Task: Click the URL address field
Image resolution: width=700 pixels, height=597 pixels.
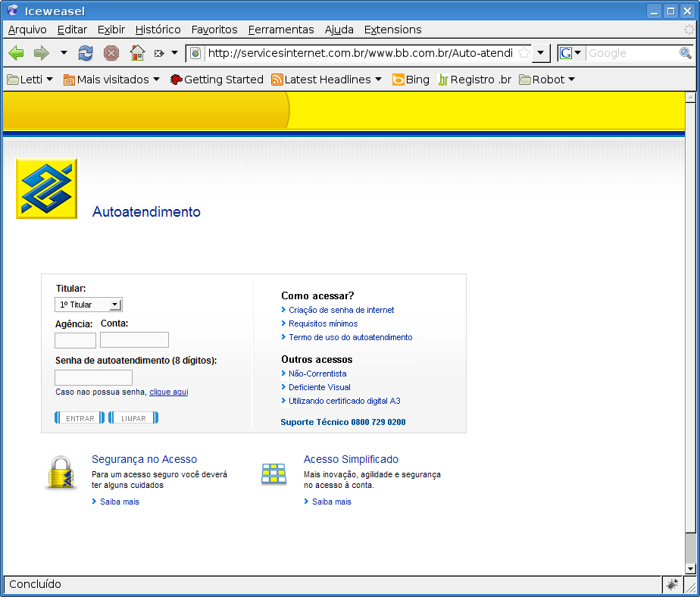Action: tap(361, 53)
